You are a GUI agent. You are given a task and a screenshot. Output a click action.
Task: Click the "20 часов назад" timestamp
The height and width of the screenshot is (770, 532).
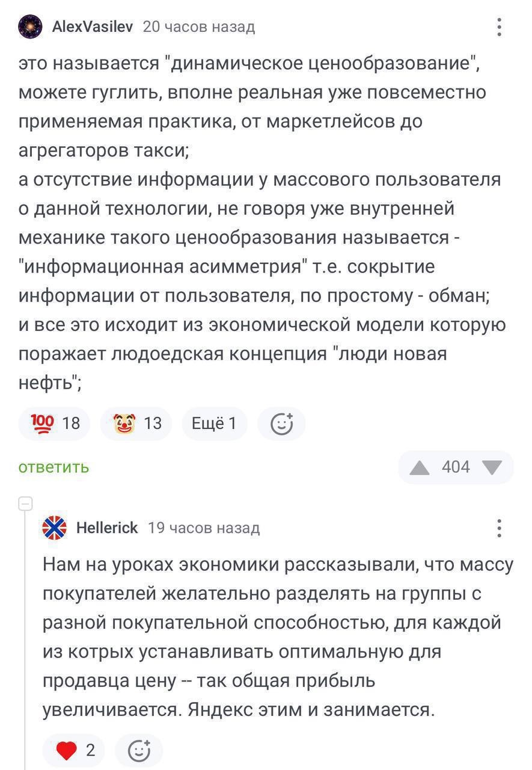pyautogui.click(x=199, y=27)
